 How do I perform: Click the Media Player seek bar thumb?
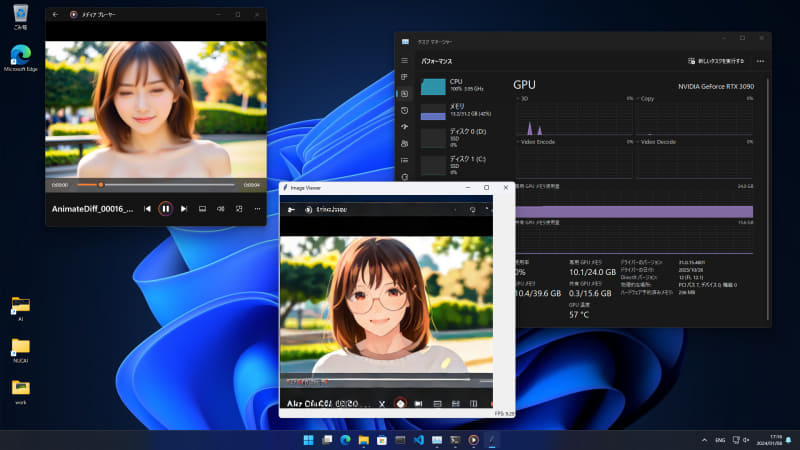pyautogui.click(x=101, y=185)
